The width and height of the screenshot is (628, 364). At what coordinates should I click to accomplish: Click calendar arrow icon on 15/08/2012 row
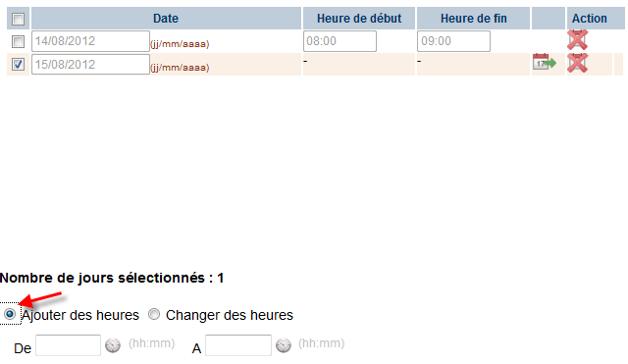click(x=545, y=62)
